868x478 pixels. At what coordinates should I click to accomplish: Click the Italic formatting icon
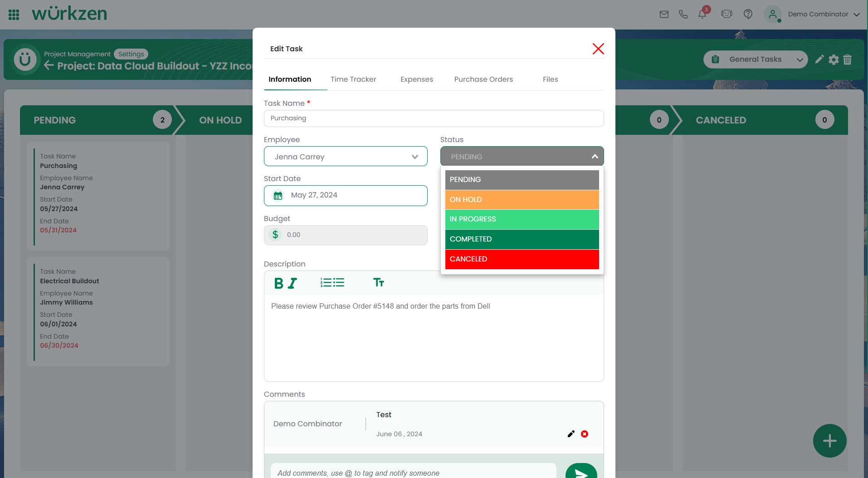click(293, 283)
